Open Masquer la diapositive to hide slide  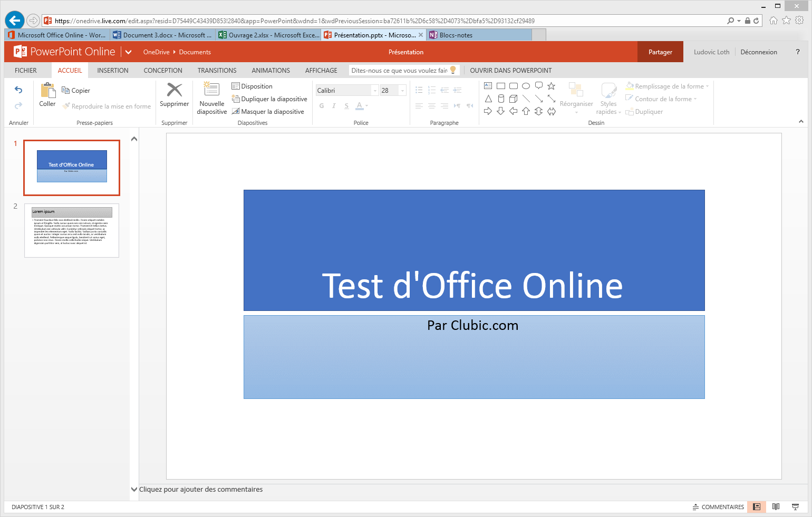(x=268, y=111)
